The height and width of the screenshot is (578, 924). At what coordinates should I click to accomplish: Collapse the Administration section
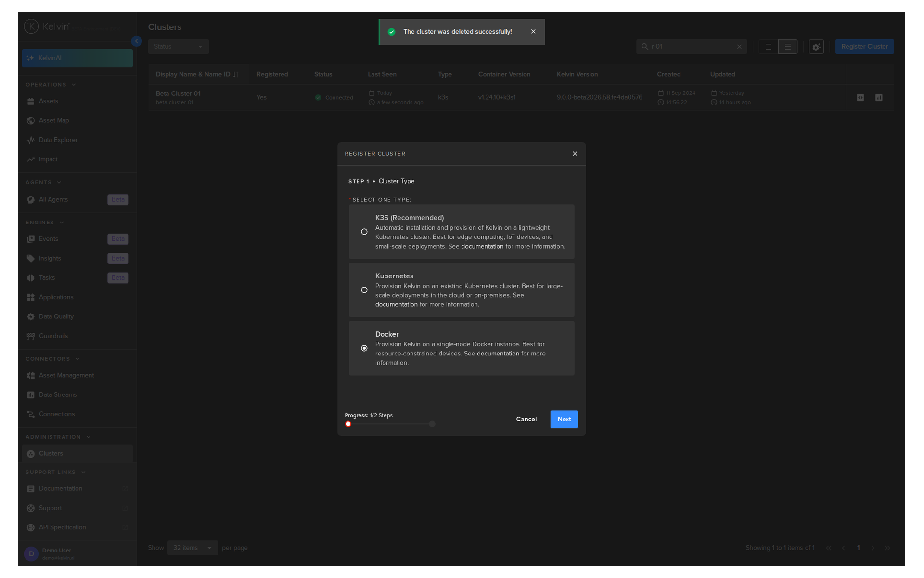[x=89, y=437]
